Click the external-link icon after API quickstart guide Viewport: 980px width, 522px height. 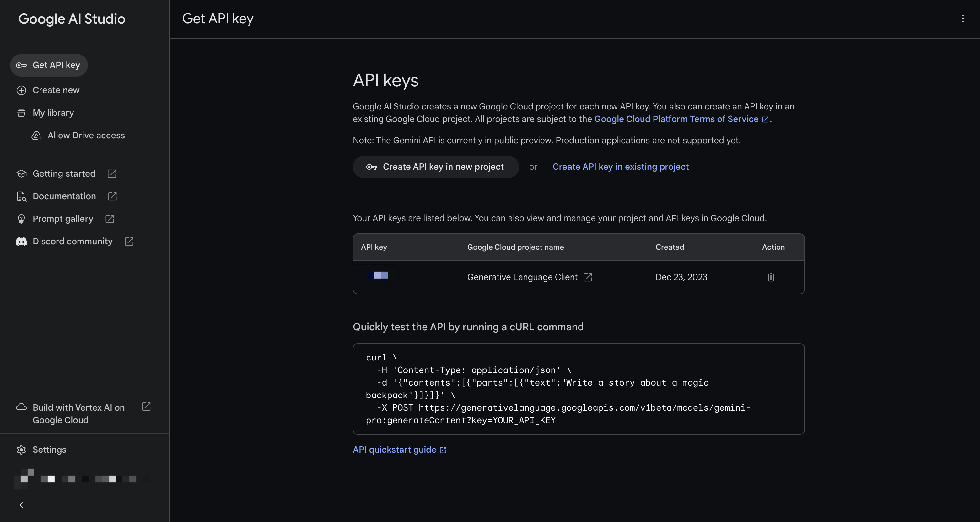click(x=443, y=450)
